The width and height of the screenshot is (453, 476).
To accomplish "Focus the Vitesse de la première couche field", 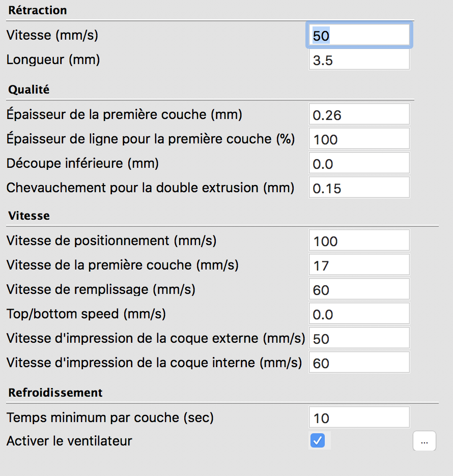I will click(359, 265).
